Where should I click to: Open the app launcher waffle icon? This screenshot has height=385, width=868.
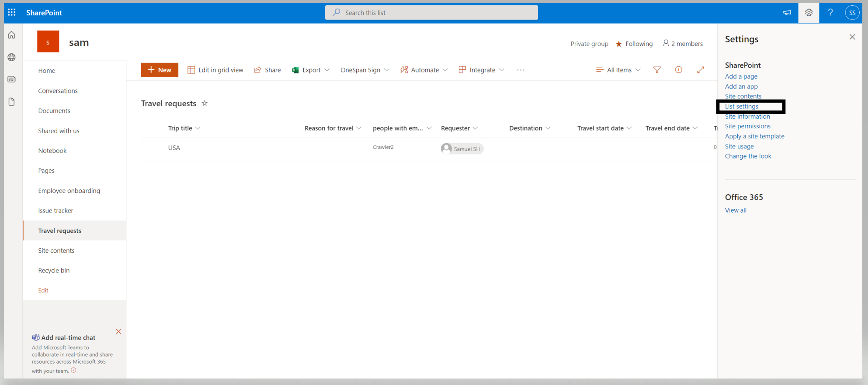click(x=12, y=13)
